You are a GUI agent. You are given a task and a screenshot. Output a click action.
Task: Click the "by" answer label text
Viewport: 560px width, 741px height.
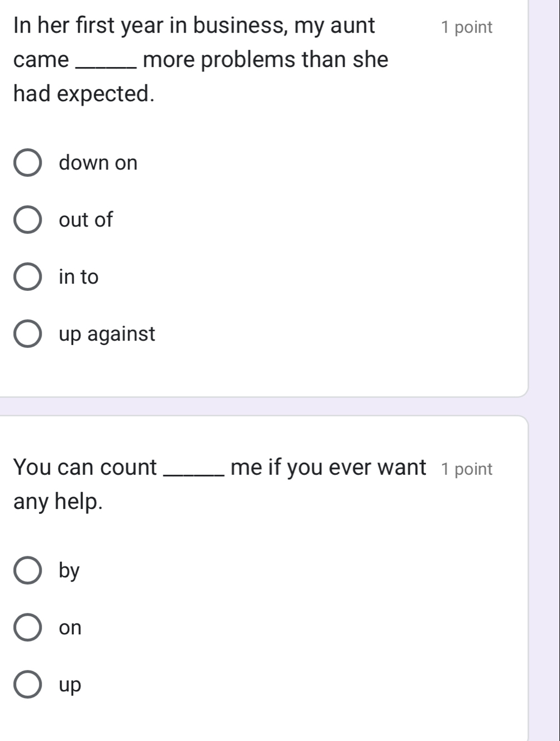69,571
